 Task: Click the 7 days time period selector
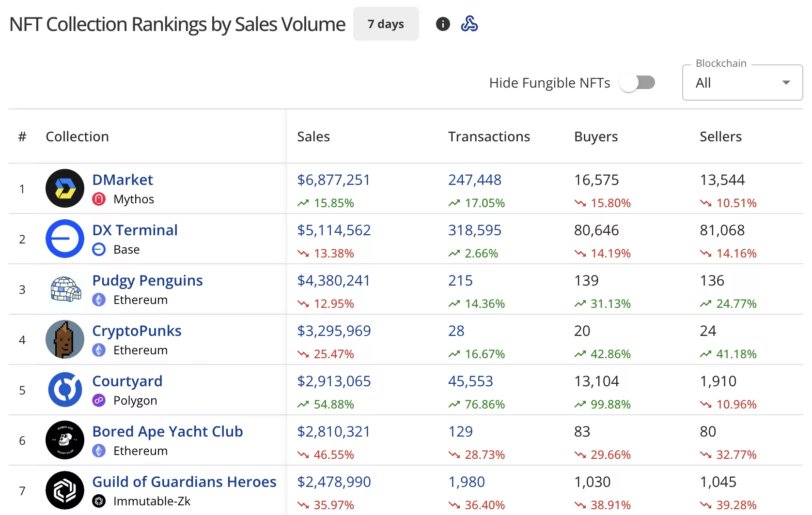click(x=386, y=23)
